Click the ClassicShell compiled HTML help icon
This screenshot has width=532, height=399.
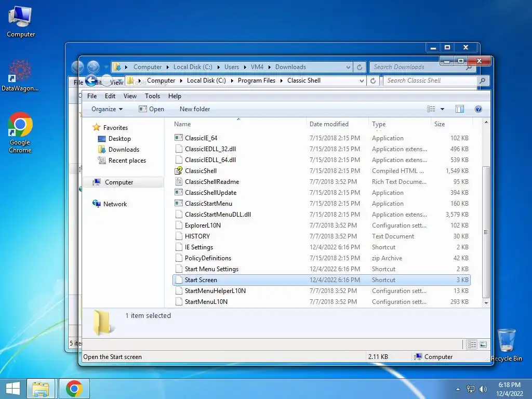(x=179, y=170)
